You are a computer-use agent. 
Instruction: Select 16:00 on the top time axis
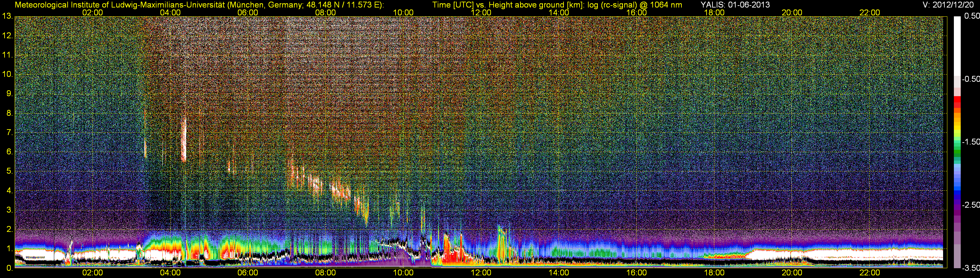[636, 12]
